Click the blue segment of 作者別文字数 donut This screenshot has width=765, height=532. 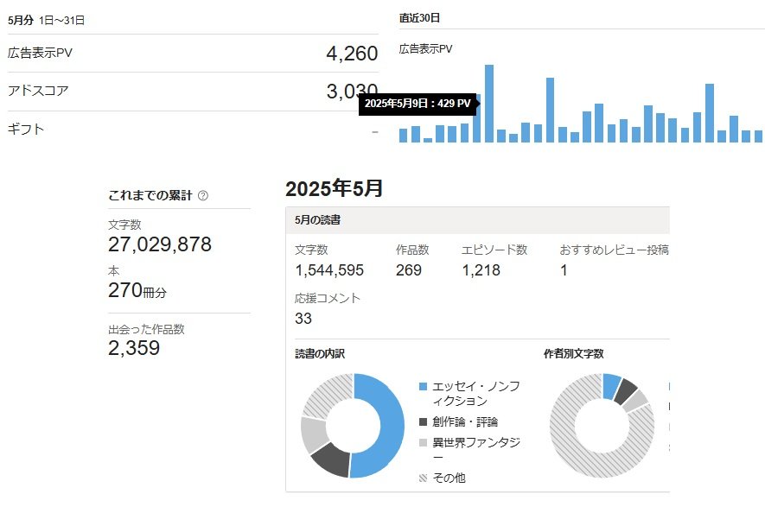[611, 385]
